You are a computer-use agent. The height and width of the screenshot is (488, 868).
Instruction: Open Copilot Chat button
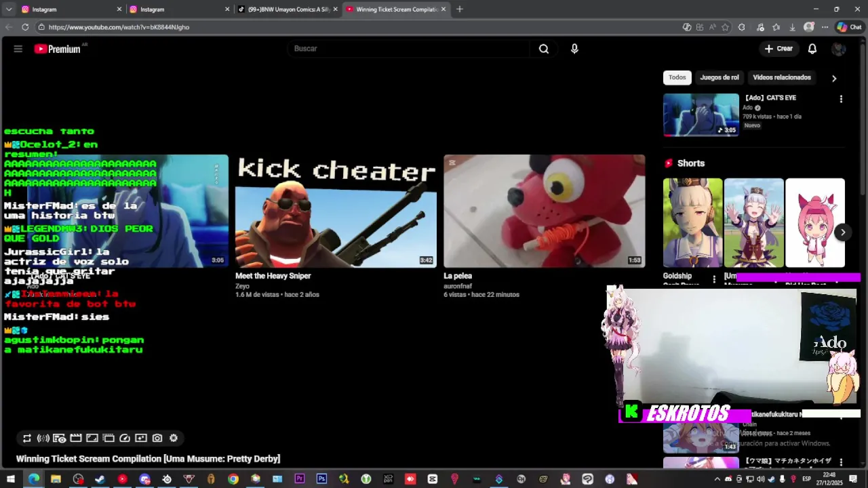tap(850, 27)
